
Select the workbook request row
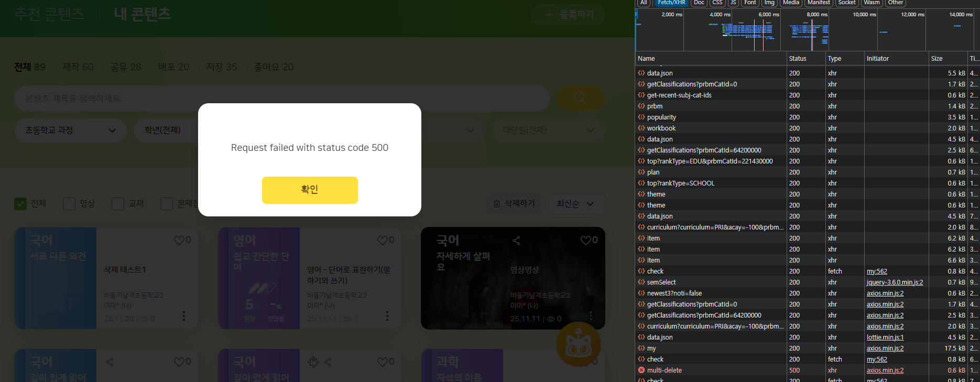point(808,128)
